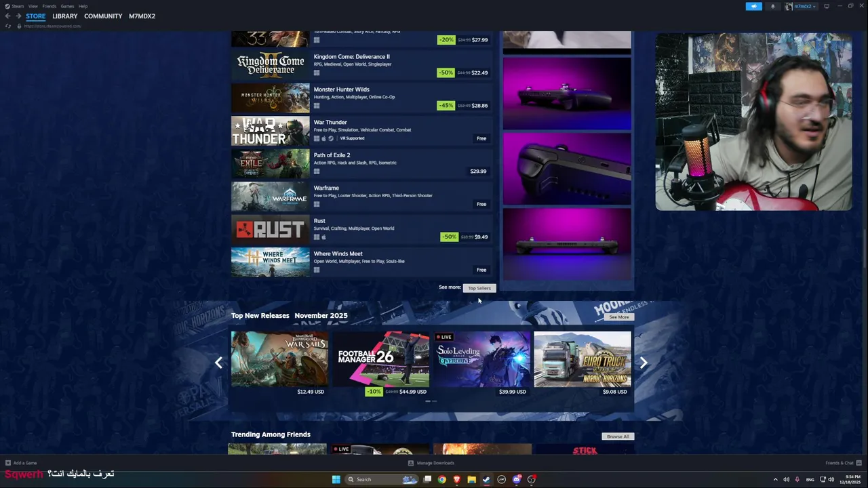Switch to the STORE tab

click(36, 16)
